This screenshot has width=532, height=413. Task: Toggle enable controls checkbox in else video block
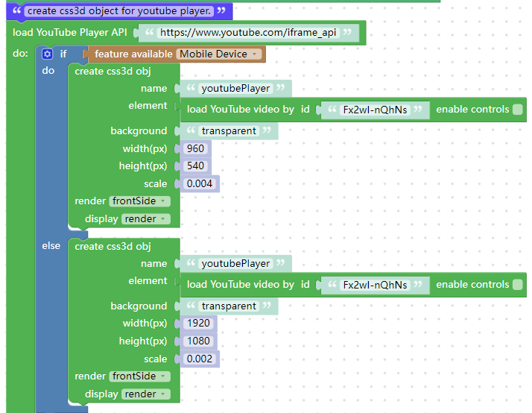tap(518, 284)
